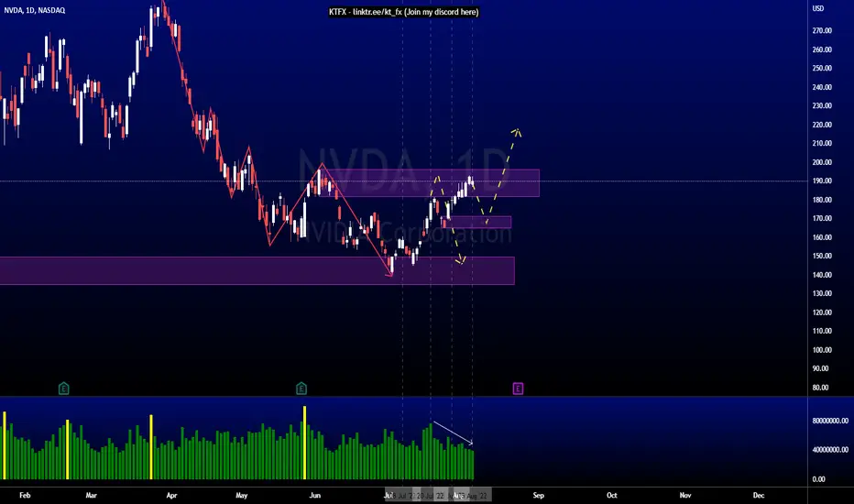Image resolution: width=854 pixels, height=504 pixels.
Task: Click the 100.00 price axis label
Action: coord(822,350)
